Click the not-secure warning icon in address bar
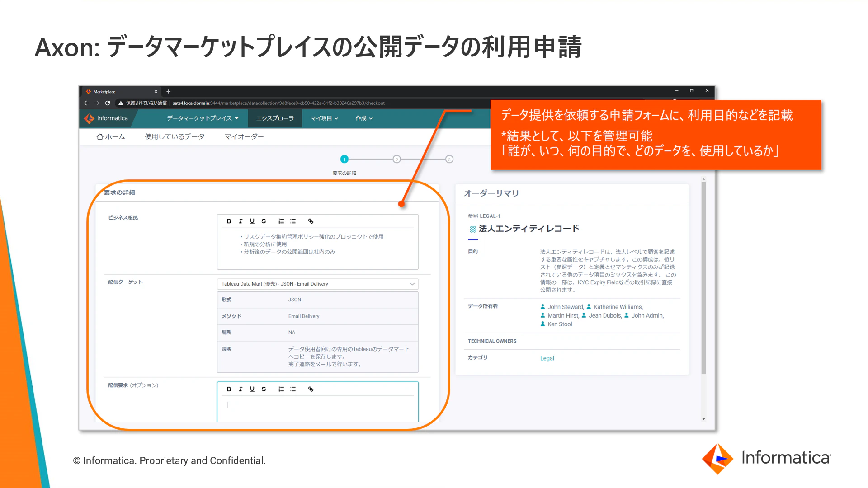This screenshot has width=868, height=488. coord(121,103)
